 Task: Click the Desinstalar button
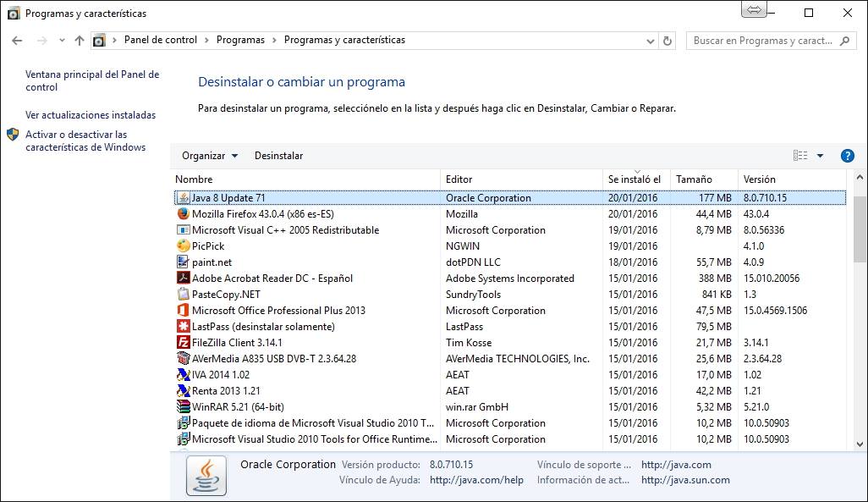[278, 156]
